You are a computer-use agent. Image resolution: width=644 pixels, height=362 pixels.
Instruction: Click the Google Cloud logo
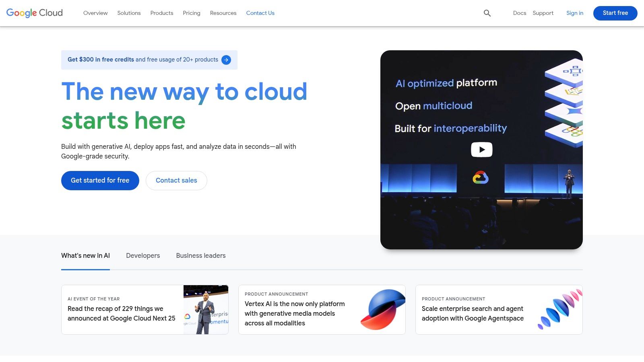coord(35,13)
